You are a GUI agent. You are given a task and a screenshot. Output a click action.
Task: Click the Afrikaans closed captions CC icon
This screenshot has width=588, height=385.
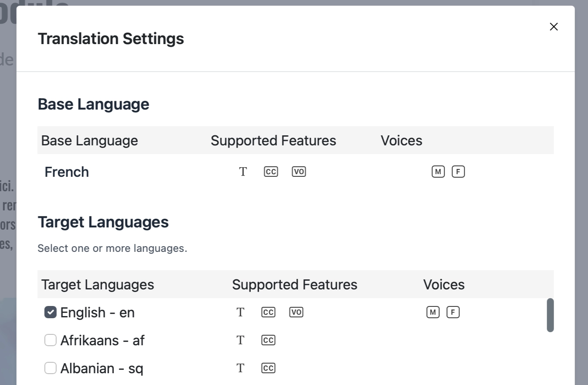point(268,340)
